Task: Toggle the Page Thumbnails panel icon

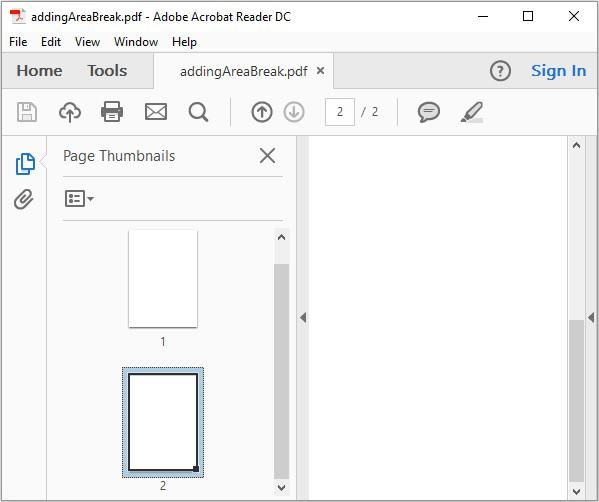Action: pos(25,164)
